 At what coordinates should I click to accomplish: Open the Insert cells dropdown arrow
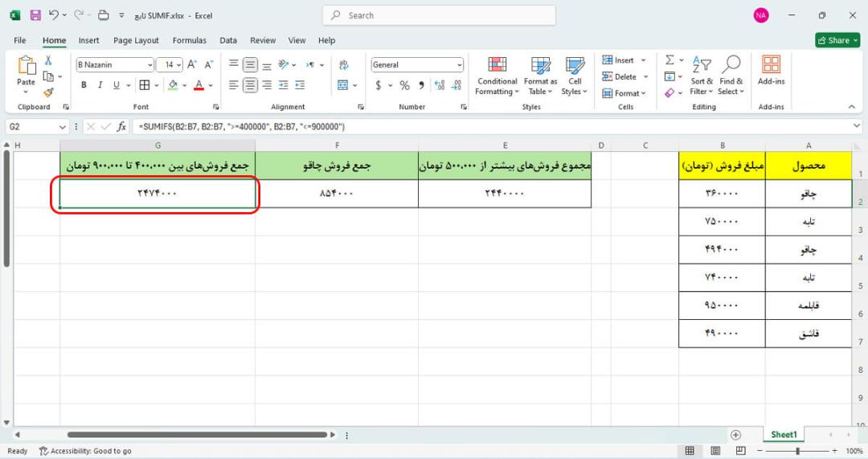(x=643, y=60)
